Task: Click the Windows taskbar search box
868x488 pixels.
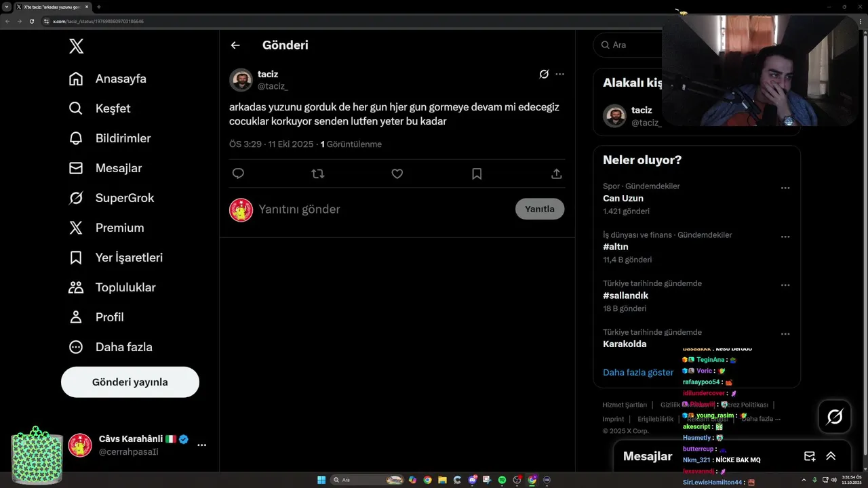Action: click(368, 480)
